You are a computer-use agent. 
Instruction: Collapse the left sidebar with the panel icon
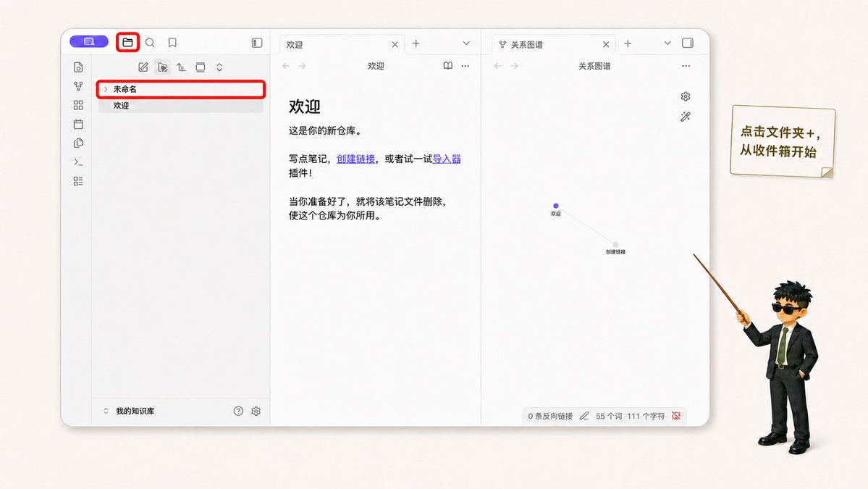[257, 43]
